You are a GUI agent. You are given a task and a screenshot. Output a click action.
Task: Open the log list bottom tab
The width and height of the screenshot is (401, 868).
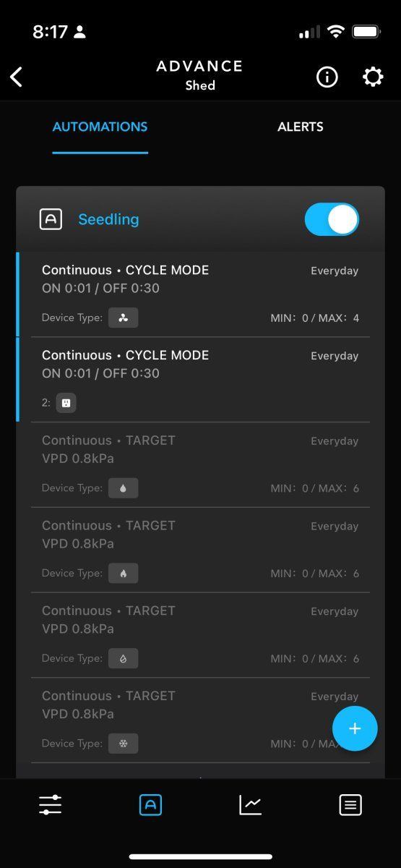pyautogui.click(x=350, y=804)
